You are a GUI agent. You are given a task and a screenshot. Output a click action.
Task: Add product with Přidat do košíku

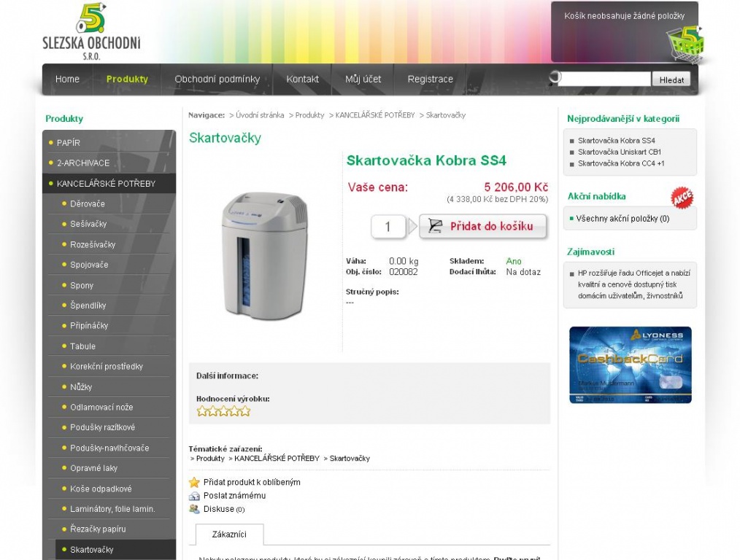(483, 226)
